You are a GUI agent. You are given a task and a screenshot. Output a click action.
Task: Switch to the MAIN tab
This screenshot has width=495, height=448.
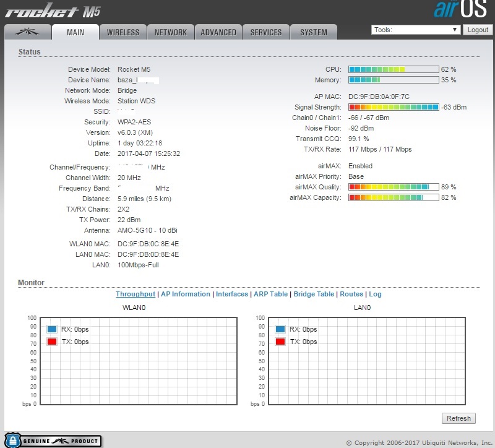(x=75, y=32)
